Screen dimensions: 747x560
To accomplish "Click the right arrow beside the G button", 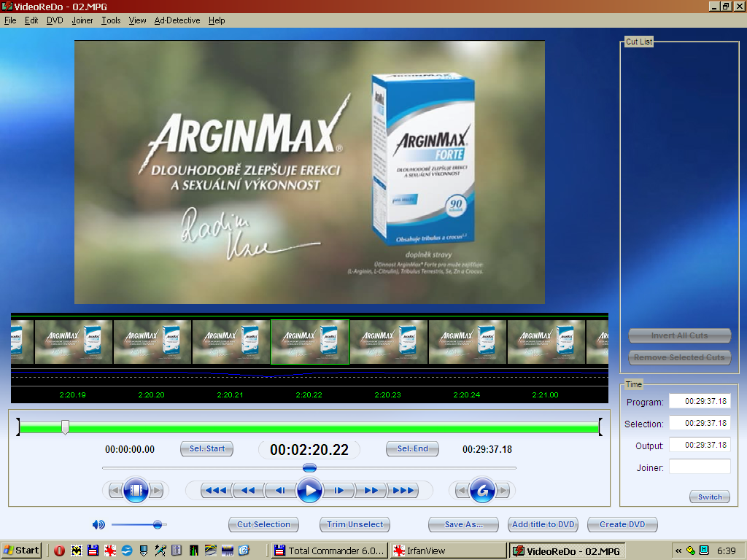I will (503, 490).
